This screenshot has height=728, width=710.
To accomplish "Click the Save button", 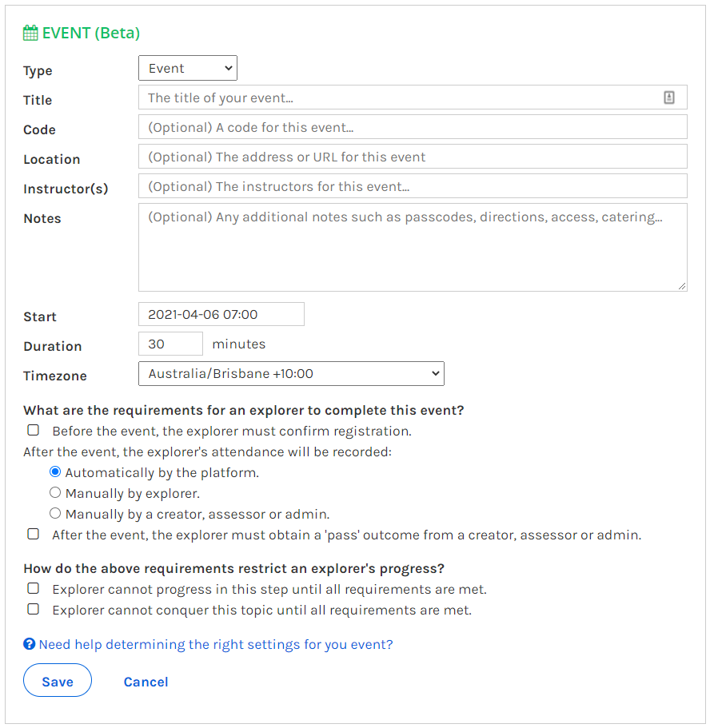I will 58,680.
